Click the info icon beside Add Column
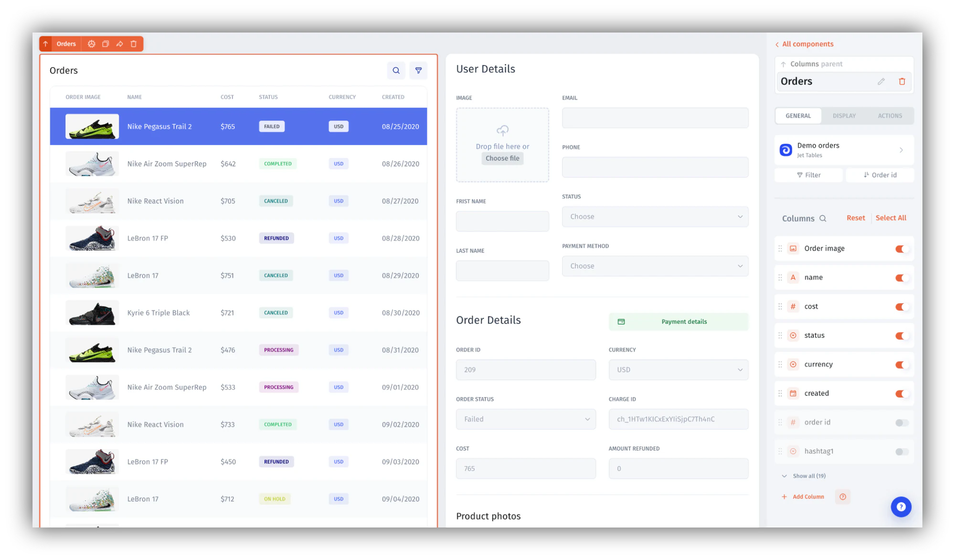Screen dimensions: 955x560 tap(843, 497)
